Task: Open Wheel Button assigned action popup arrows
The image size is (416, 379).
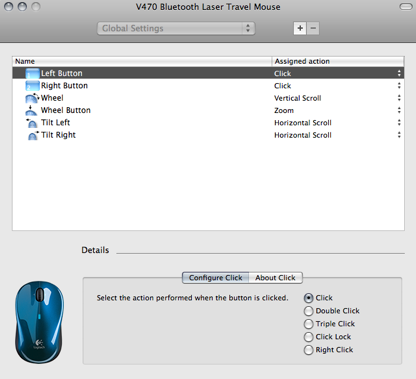Action: (399, 110)
